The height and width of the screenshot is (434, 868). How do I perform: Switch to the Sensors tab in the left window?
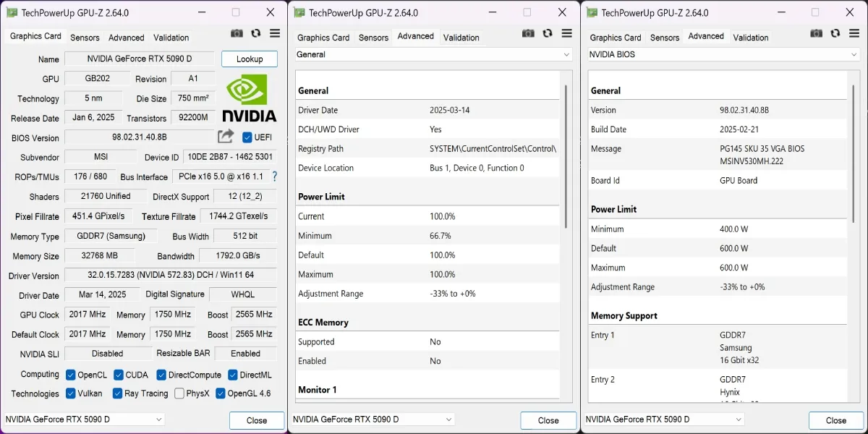pos(85,38)
